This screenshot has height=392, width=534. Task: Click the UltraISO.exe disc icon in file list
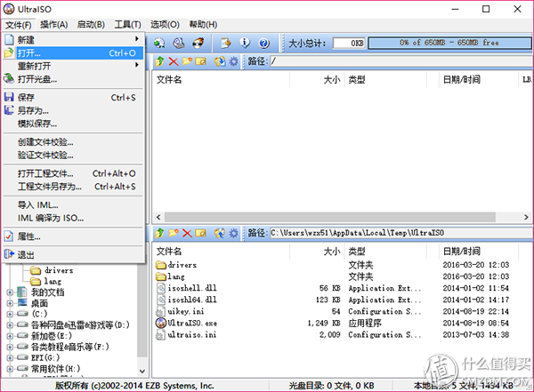pos(161,323)
